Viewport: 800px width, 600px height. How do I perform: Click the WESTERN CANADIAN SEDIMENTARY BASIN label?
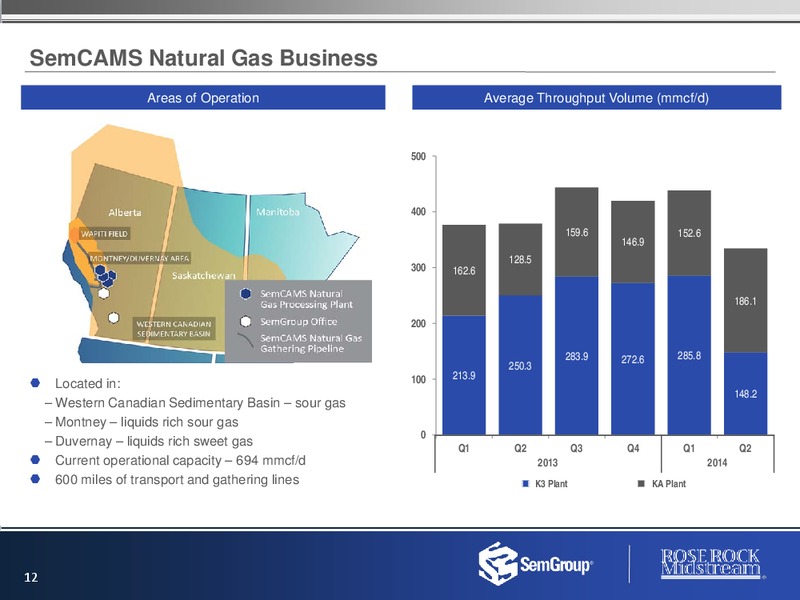[x=174, y=329]
